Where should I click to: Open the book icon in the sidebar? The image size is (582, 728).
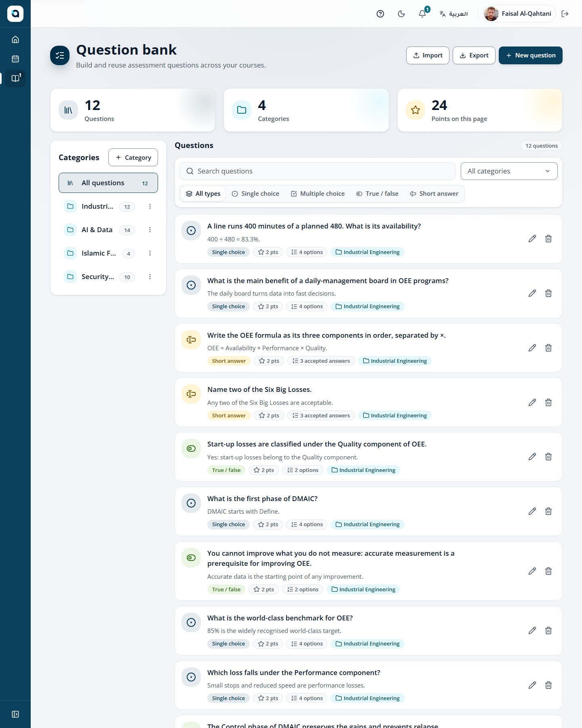coord(15,78)
